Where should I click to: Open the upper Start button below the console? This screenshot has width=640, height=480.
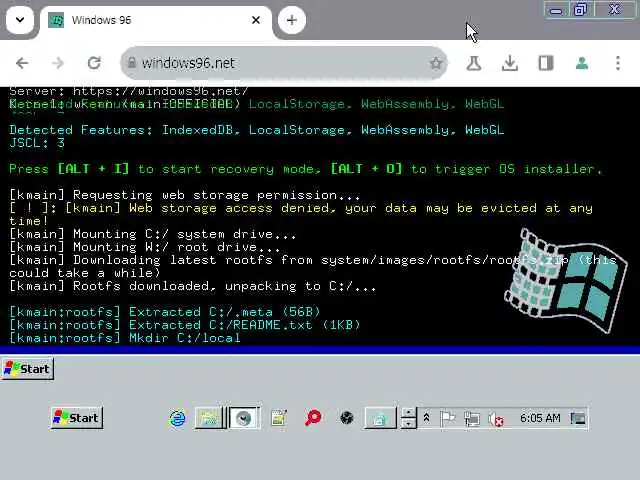pyautogui.click(x=27, y=369)
